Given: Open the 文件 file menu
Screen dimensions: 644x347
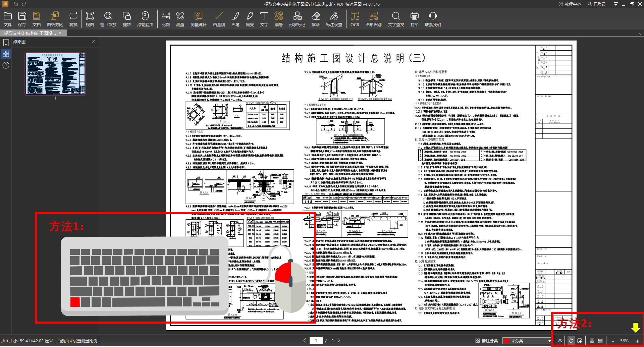Looking at the screenshot, I should click(x=8, y=19).
